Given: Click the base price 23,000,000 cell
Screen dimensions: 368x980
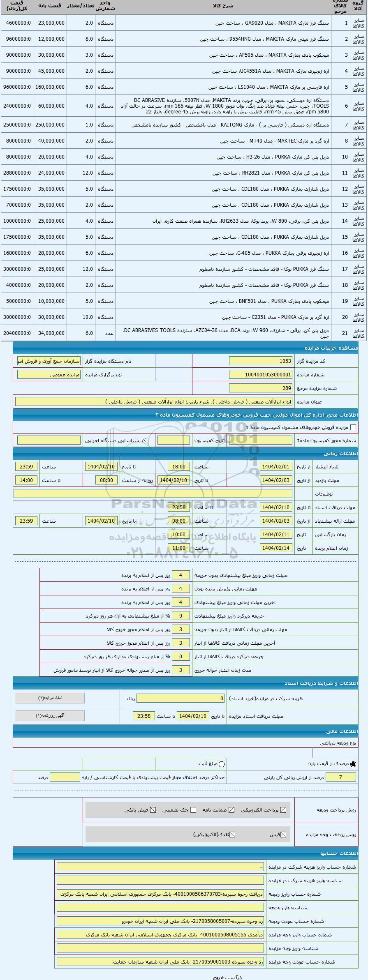Looking at the screenshot, I should point(50,23).
